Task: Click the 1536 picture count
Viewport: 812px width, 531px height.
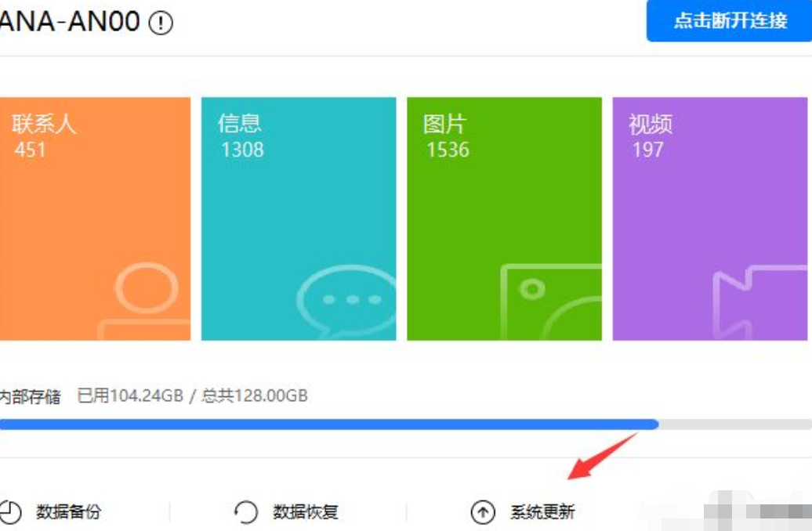Action: click(448, 150)
